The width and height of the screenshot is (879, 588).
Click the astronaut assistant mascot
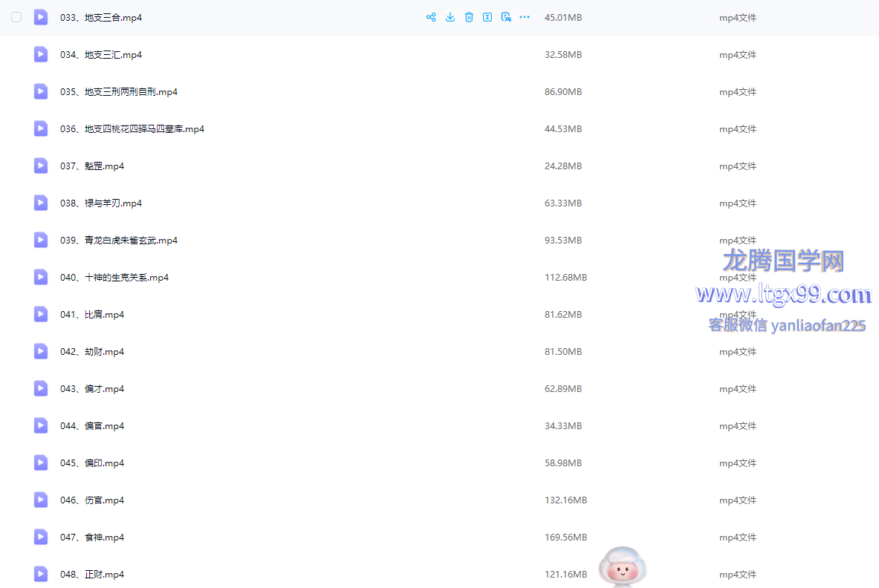pos(622,567)
